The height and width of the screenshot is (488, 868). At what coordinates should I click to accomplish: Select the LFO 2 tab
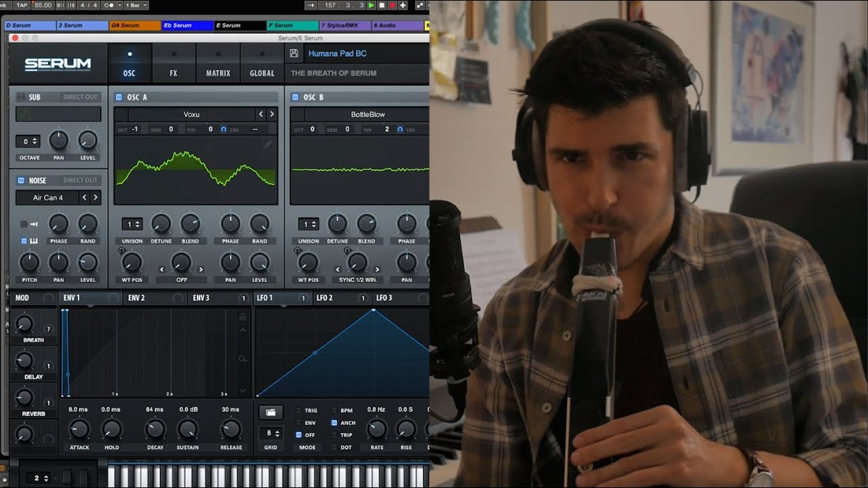coord(342,298)
